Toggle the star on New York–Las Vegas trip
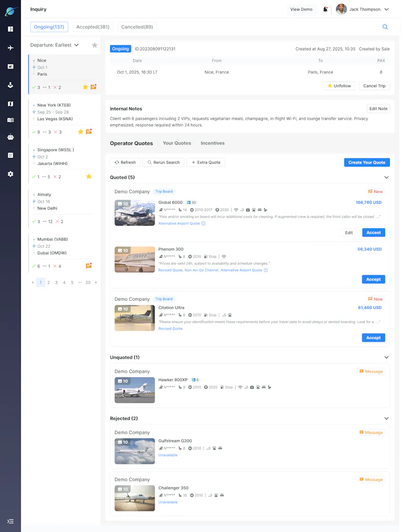 click(80, 132)
